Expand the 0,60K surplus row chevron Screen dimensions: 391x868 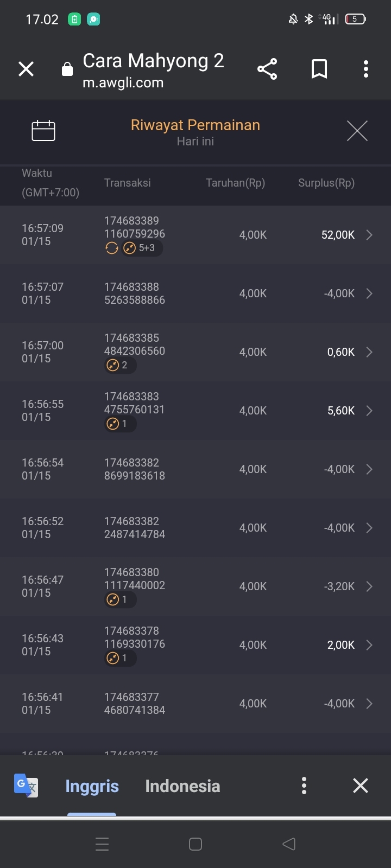point(369,352)
